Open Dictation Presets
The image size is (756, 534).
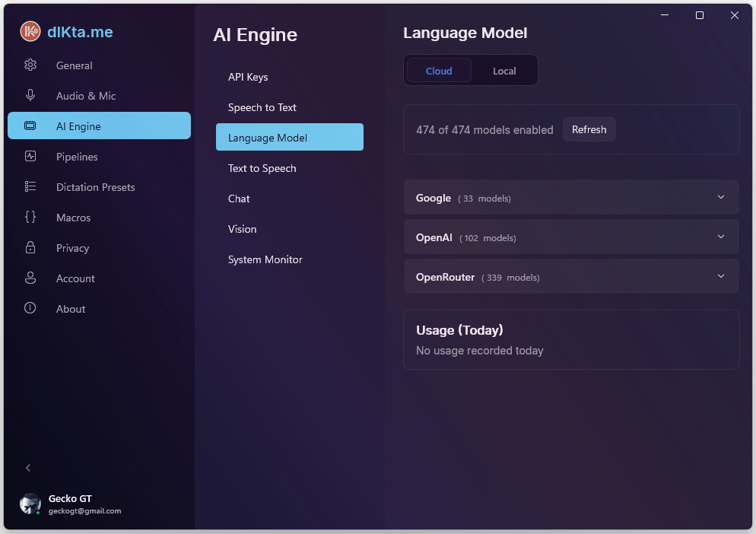pos(100,186)
